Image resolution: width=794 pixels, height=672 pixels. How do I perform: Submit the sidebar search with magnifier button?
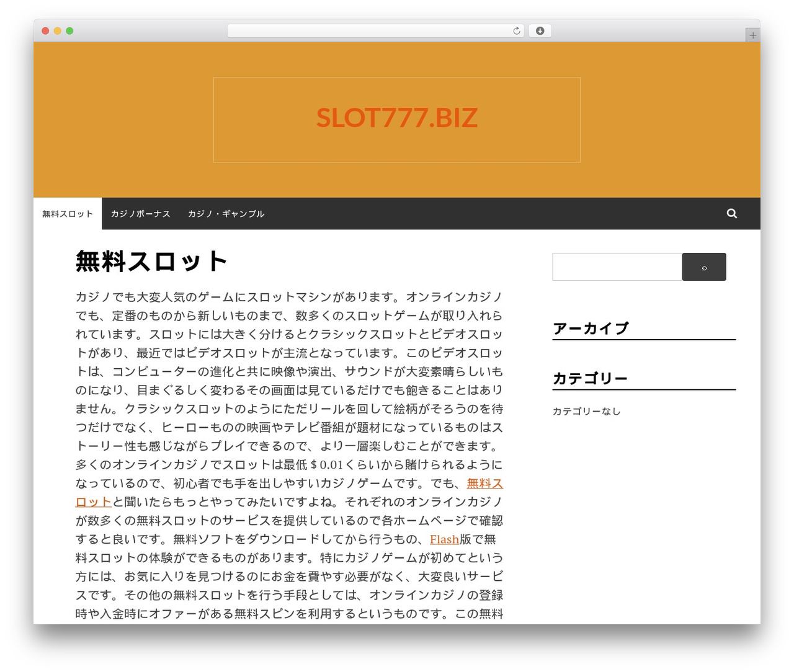(x=704, y=267)
